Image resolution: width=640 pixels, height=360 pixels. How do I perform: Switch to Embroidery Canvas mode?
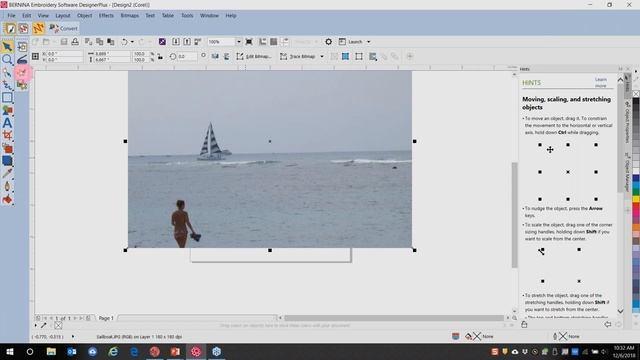pyautogui.click(x=24, y=28)
